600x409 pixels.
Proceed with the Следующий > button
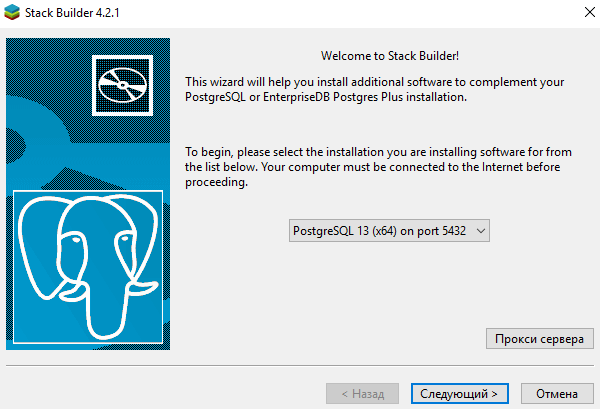pyautogui.click(x=460, y=394)
